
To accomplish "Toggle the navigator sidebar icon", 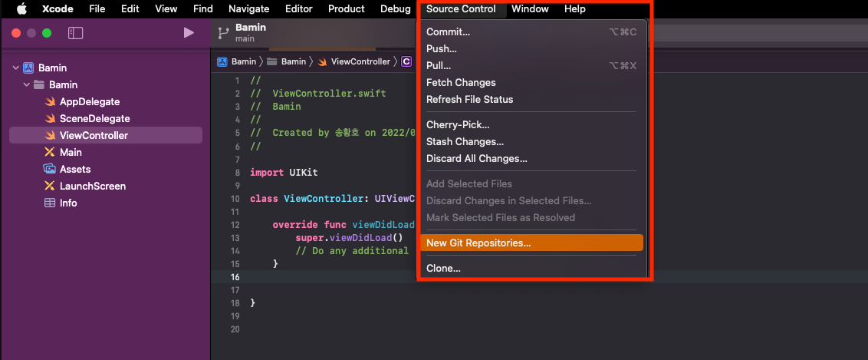I will point(75,33).
